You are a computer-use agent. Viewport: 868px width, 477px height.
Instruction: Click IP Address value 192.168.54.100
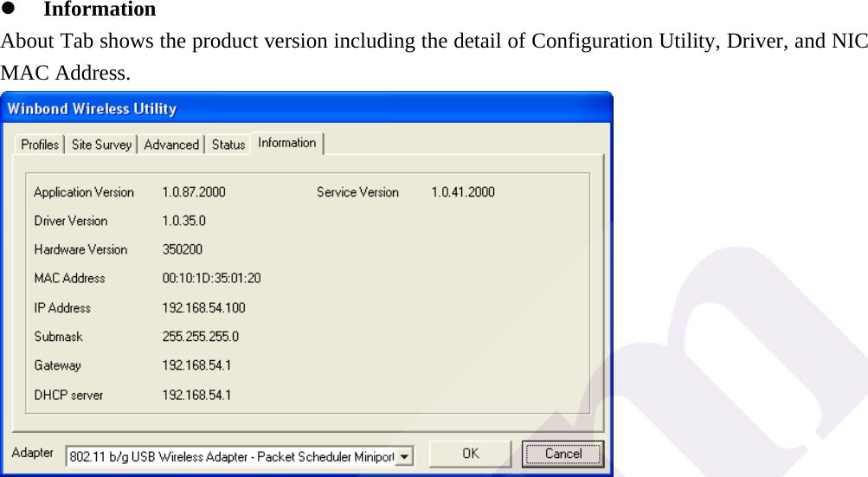pyautogui.click(x=203, y=308)
